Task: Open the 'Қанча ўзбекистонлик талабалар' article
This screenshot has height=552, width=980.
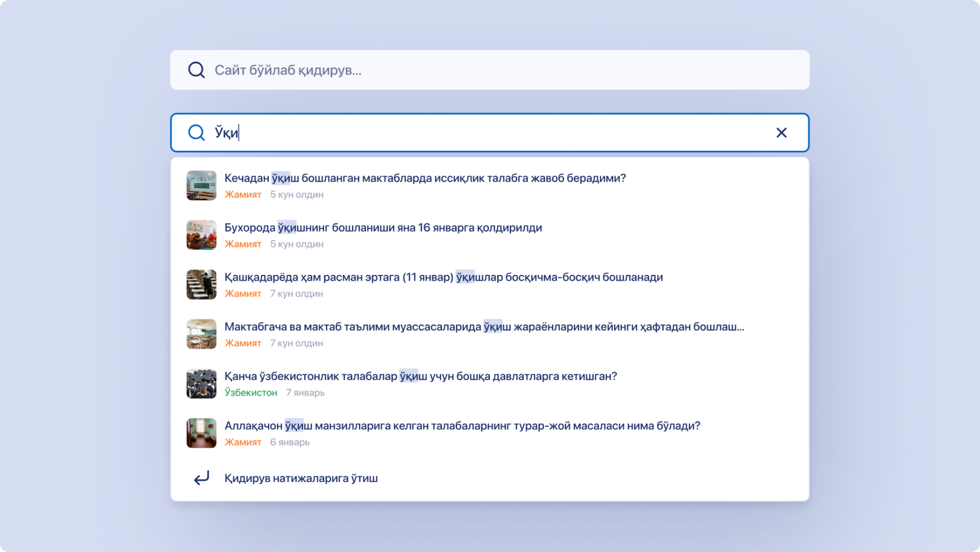Action: (x=420, y=376)
